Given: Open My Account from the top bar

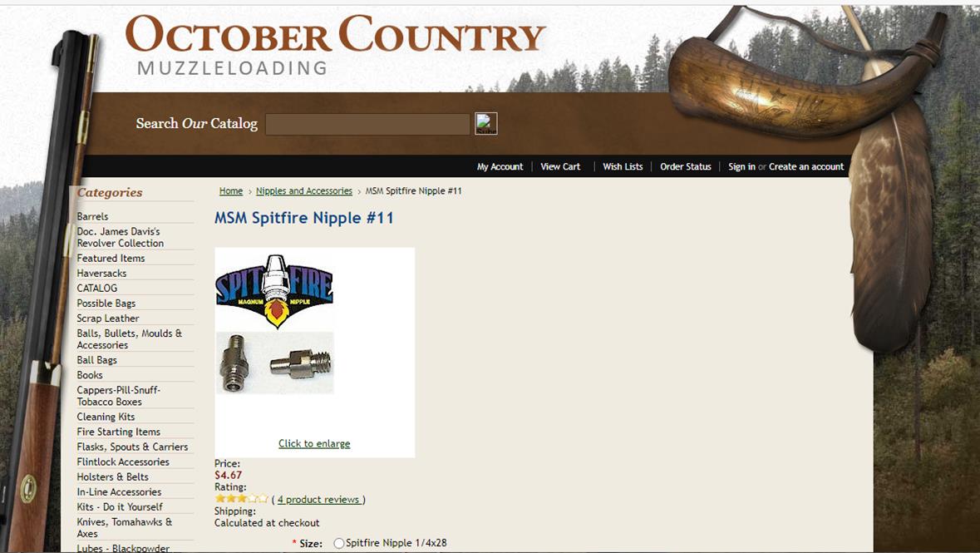Looking at the screenshot, I should click(x=500, y=166).
